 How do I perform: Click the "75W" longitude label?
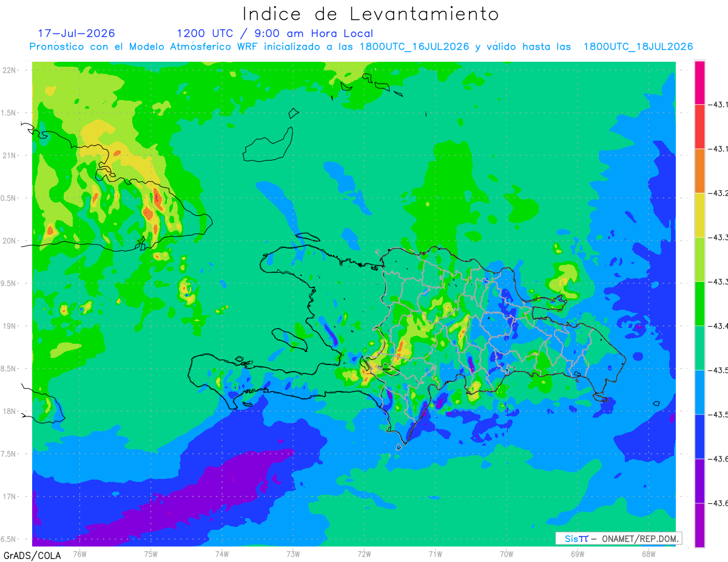tap(151, 554)
